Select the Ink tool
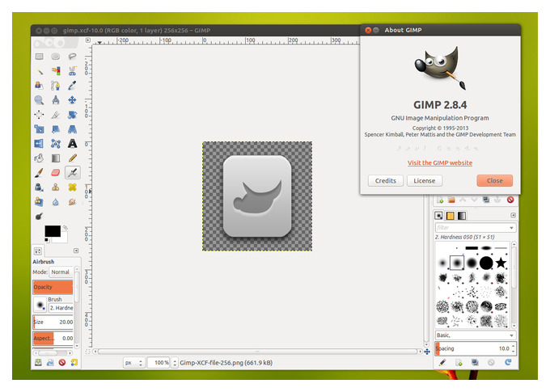This screenshot has height=392, width=550. pos(40,188)
